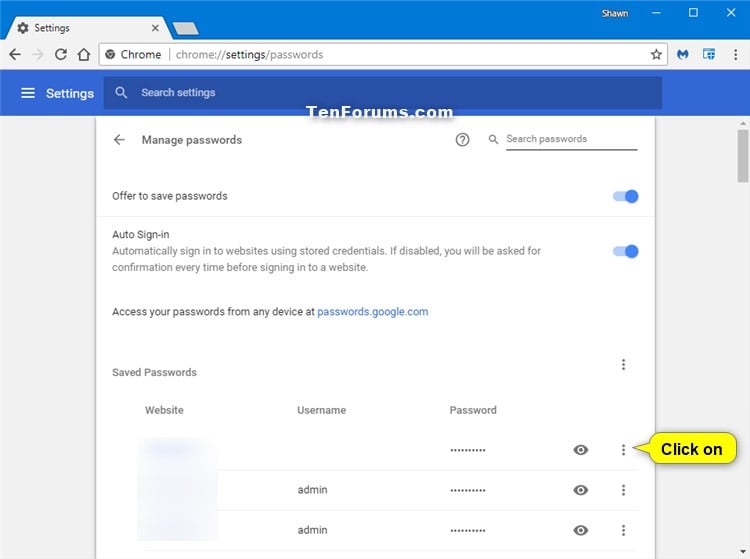The height and width of the screenshot is (559, 750).
Task: Open the passwords.google.com link
Action: pyautogui.click(x=373, y=312)
